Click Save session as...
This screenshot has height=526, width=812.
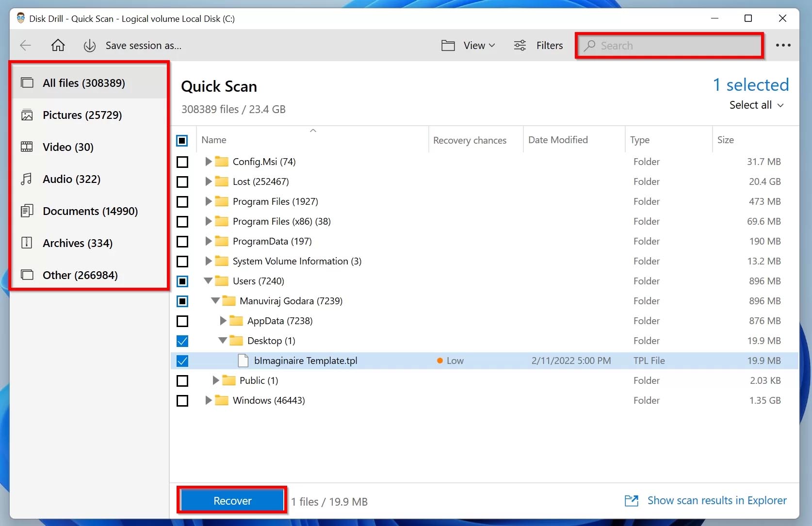[x=144, y=46]
